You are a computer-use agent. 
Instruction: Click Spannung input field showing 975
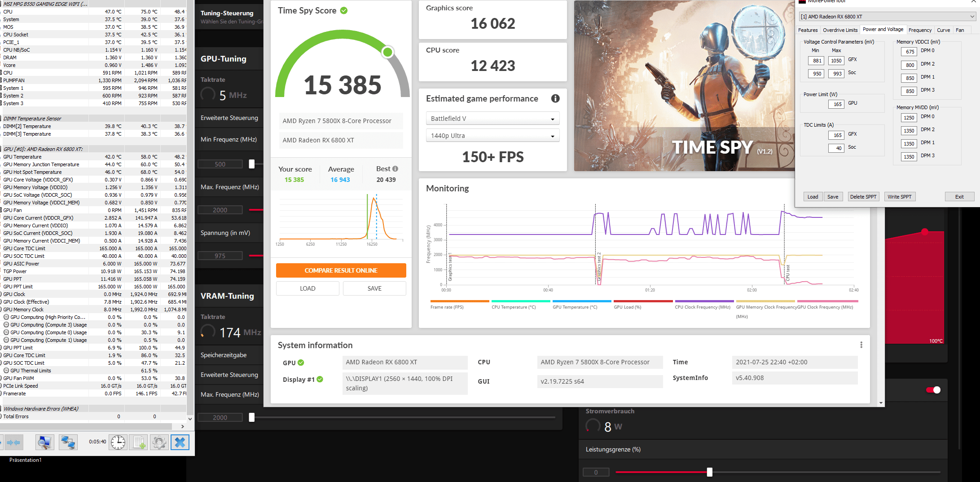pos(220,256)
